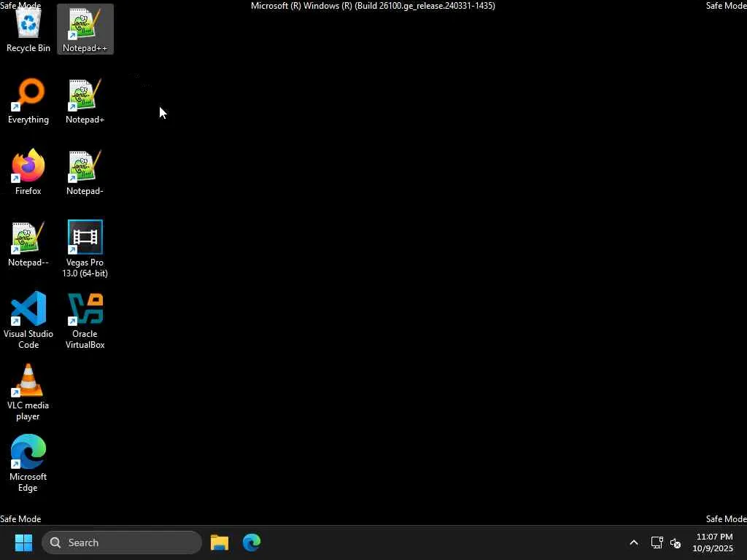
Task: Select the Notepad++ desktop shortcut
Action: (85, 29)
